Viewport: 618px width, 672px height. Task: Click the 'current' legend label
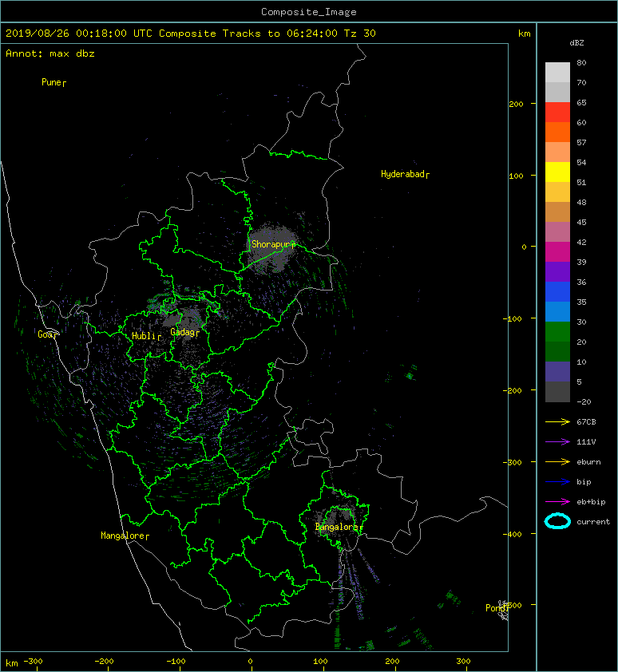pyautogui.click(x=593, y=522)
